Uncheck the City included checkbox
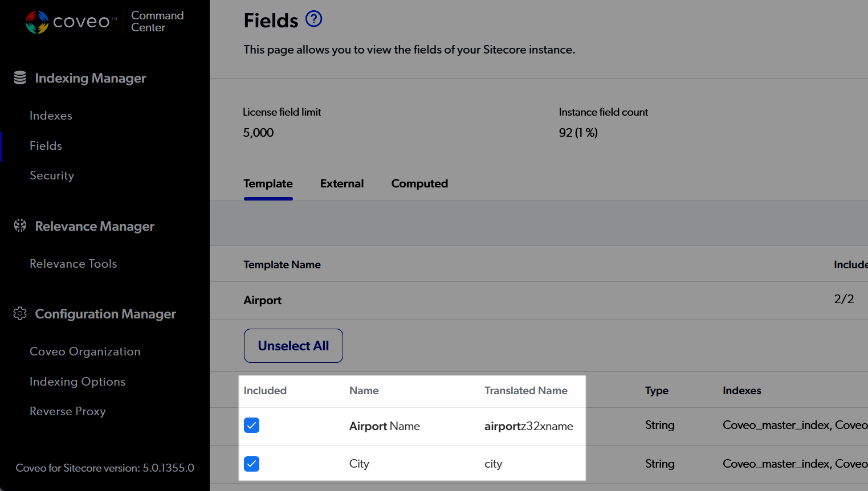This screenshot has width=868, height=491. pyautogui.click(x=251, y=464)
